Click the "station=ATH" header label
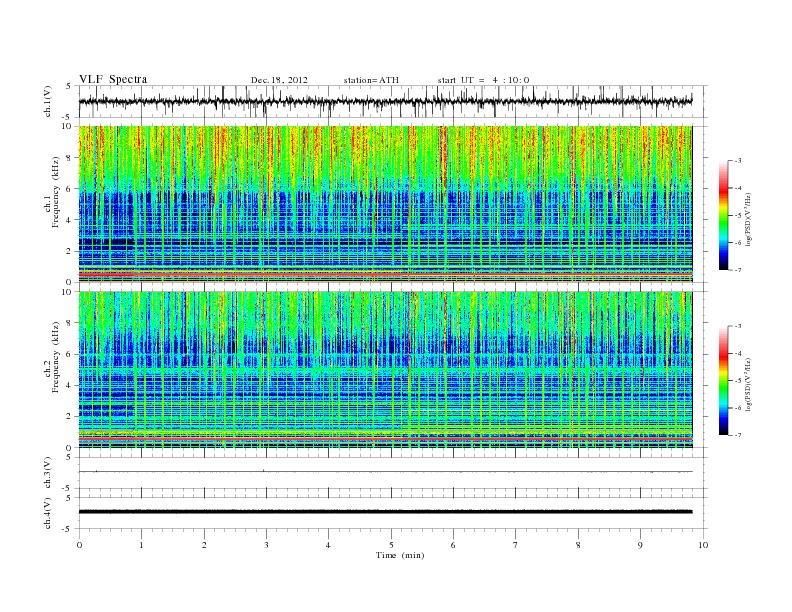Screen dimensions: 792x612 [x=371, y=80]
